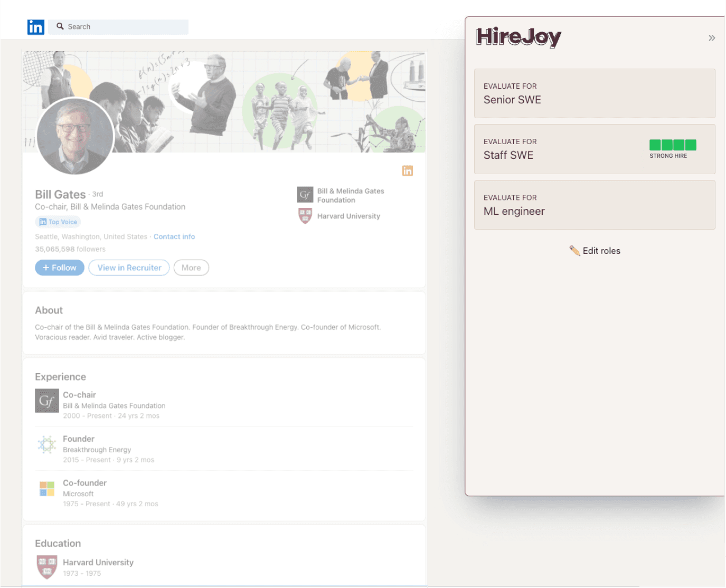Click the pencil icon next to Edit roles
726x588 pixels.
[574, 251]
